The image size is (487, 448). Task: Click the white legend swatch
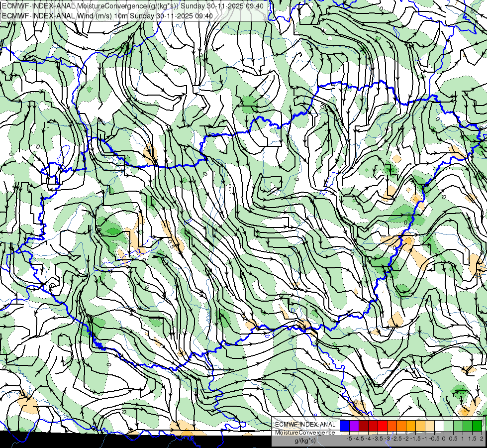coord(439,426)
